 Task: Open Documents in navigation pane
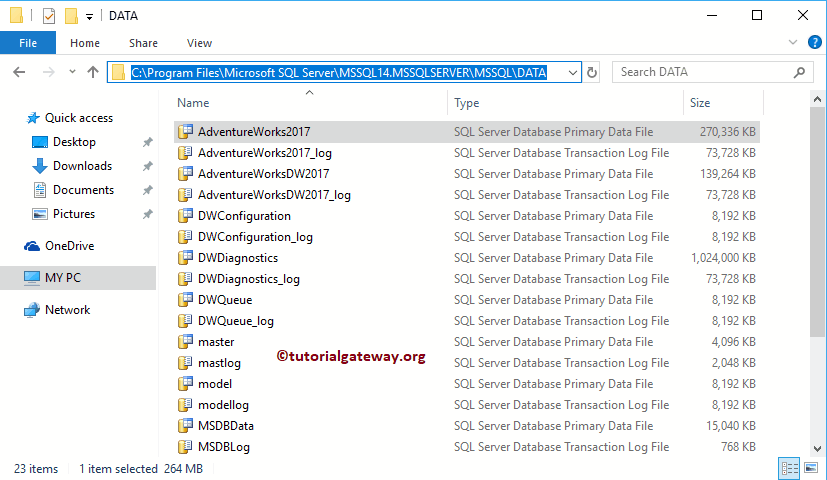tap(83, 190)
